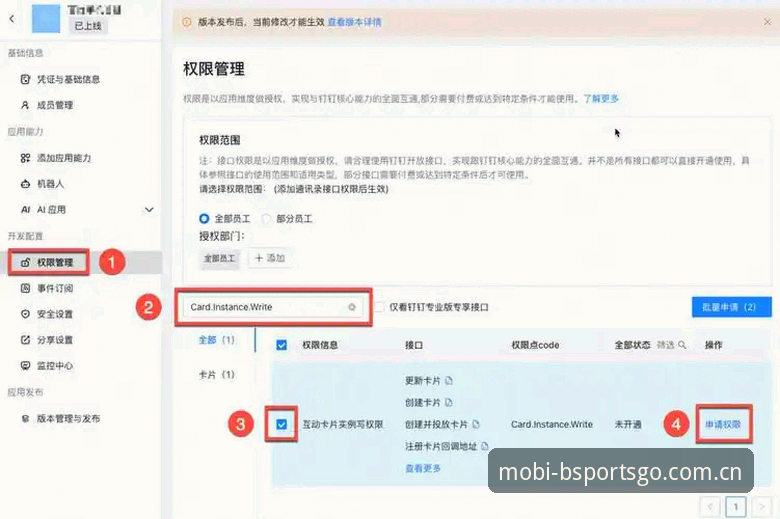
Task: Click the banner warning info icon
Action: point(187,22)
